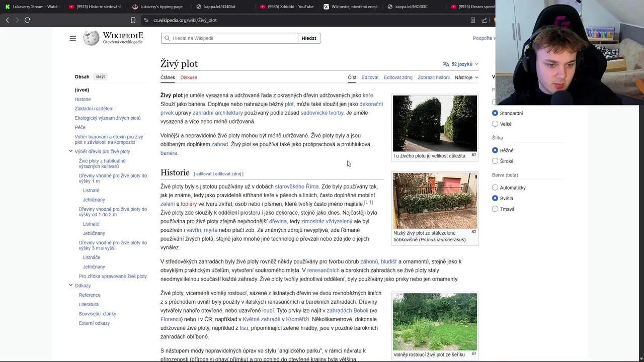Open the topiary article link
Viewport: 644px width, 362px height.
[189, 204]
